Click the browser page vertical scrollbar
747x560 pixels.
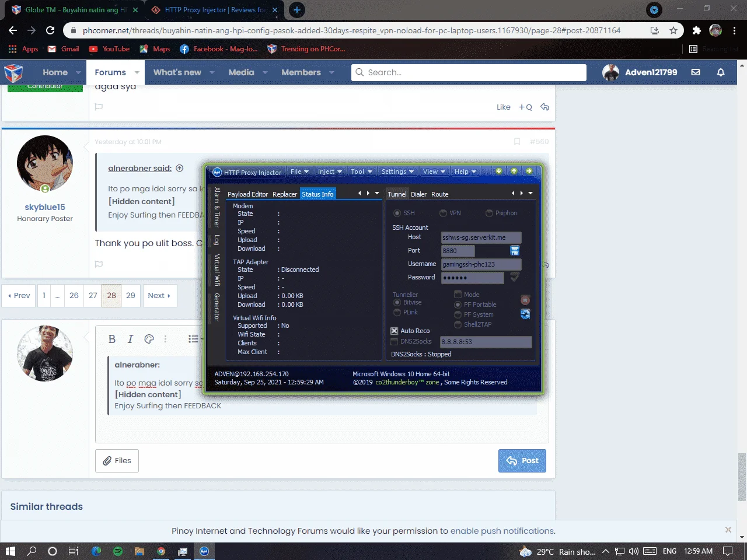pos(742,477)
